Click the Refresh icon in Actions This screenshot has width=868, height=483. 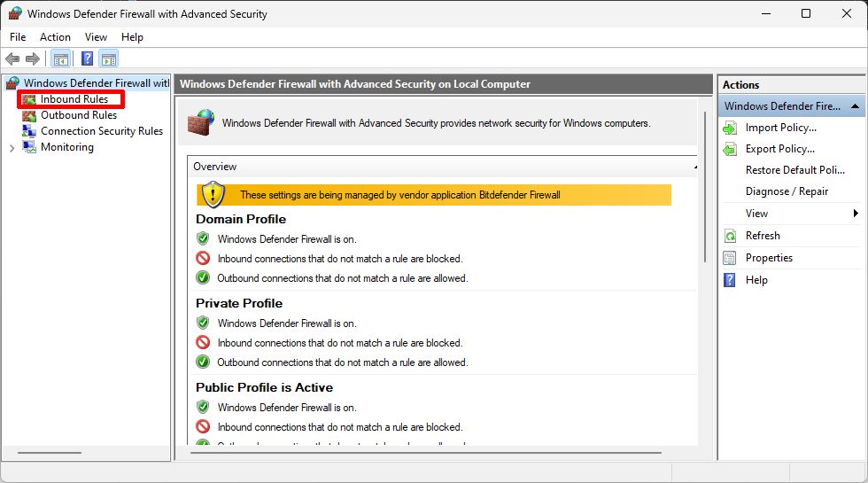tap(730, 236)
